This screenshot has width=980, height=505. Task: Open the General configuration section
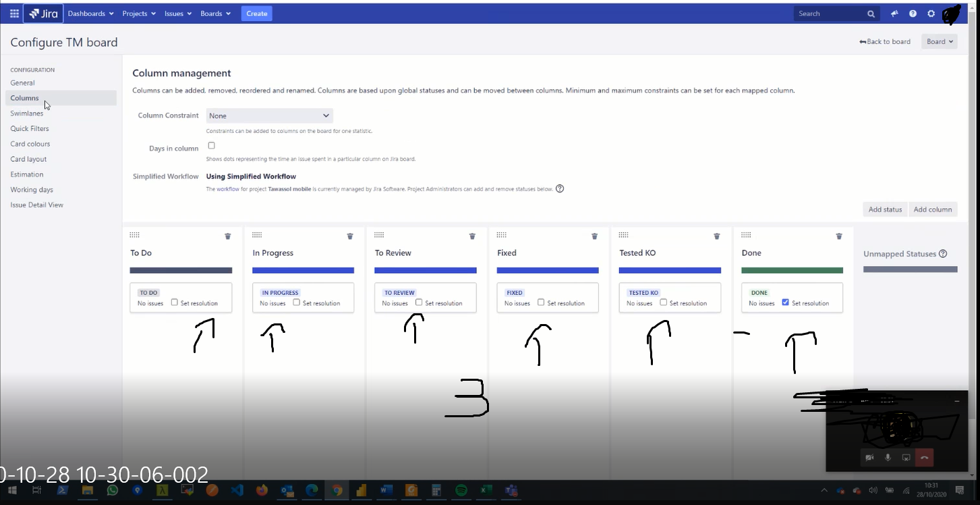22,83
